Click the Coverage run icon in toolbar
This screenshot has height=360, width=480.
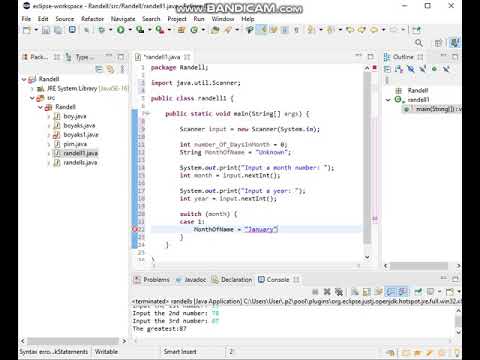coord(140,30)
